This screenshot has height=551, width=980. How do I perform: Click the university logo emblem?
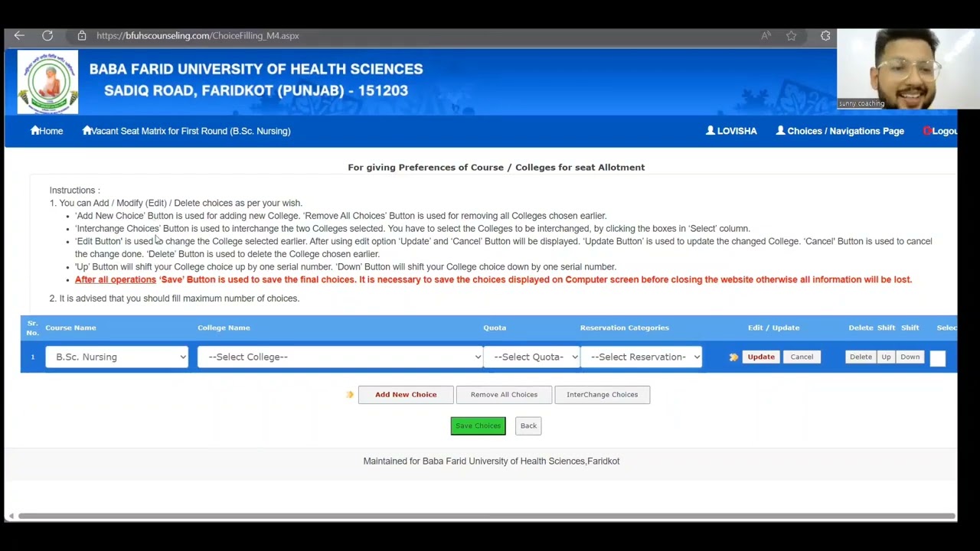click(x=47, y=82)
